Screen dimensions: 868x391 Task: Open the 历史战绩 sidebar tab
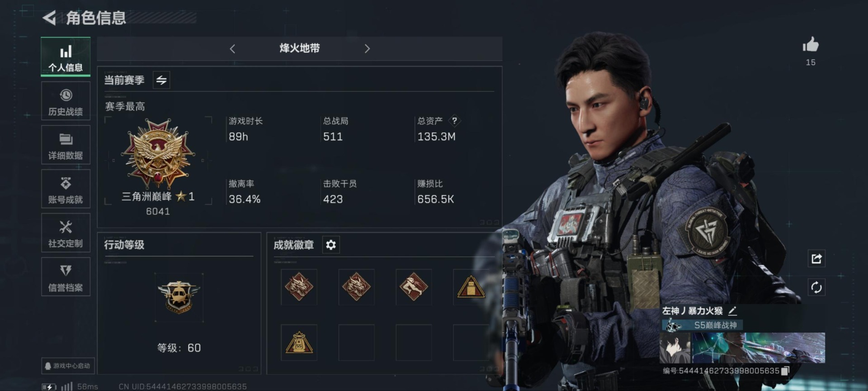click(x=66, y=102)
